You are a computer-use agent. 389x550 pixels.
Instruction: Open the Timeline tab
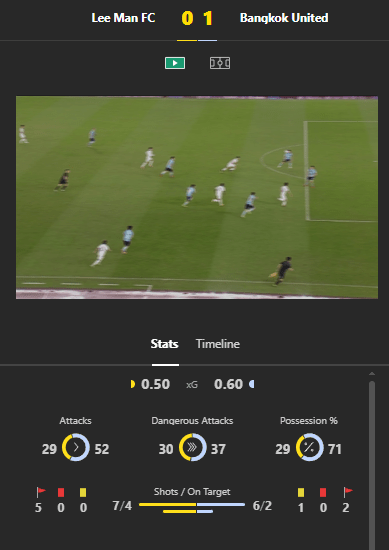[217, 344]
